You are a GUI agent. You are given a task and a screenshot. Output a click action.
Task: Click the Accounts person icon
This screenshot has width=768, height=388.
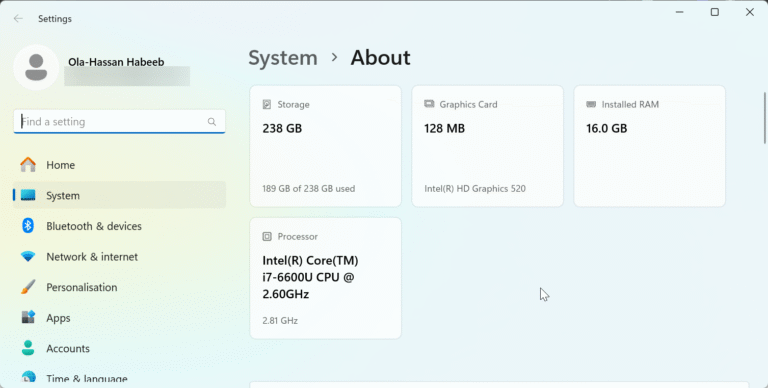pyautogui.click(x=28, y=348)
